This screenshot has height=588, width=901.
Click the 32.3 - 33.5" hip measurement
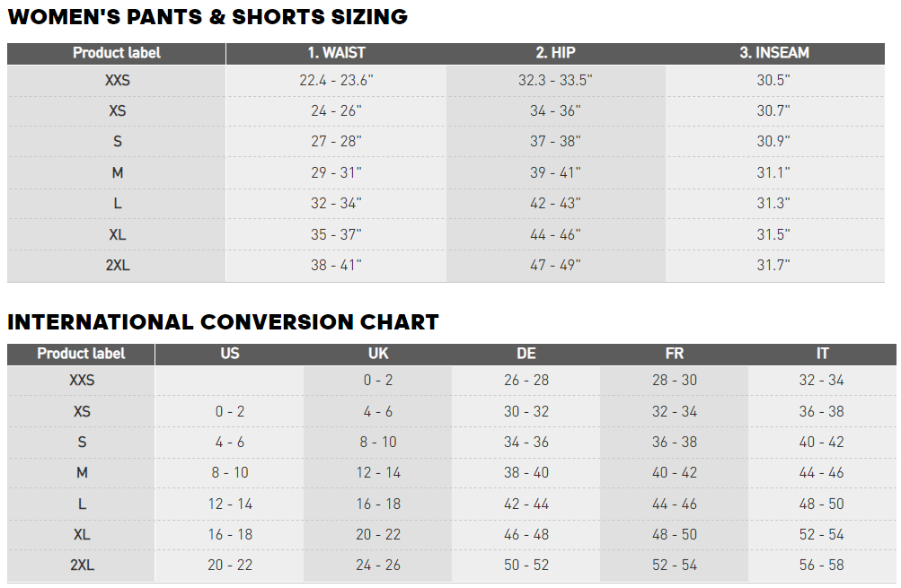pos(555,81)
